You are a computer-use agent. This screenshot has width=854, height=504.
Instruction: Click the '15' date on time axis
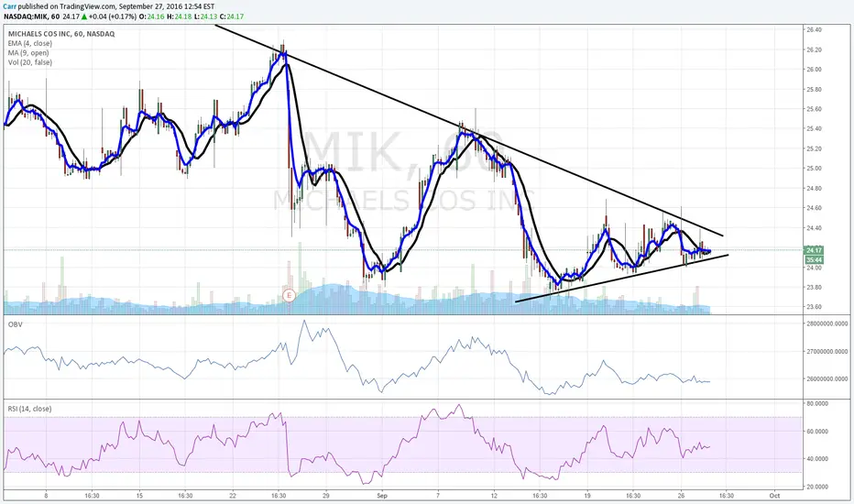(139, 496)
